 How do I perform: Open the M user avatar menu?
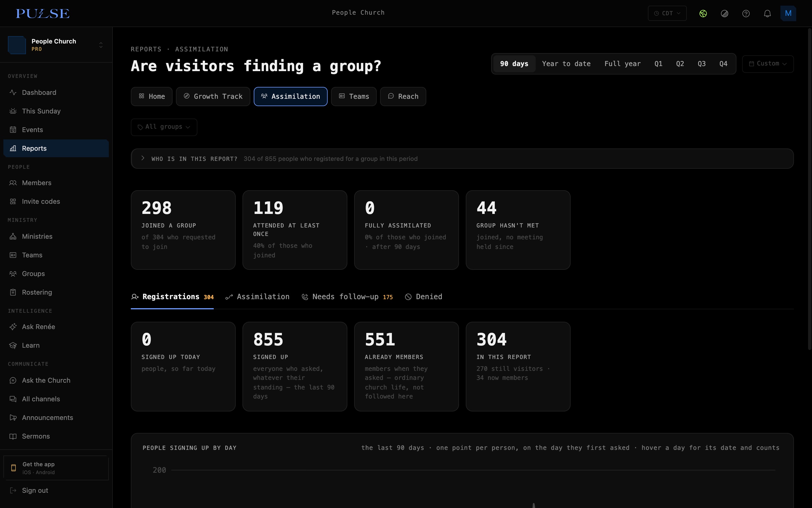pyautogui.click(x=788, y=14)
